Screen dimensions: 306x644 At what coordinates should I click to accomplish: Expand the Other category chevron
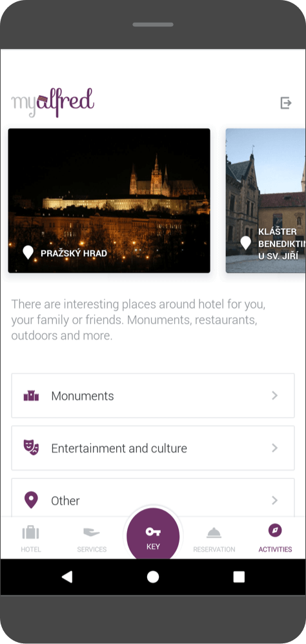point(275,500)
